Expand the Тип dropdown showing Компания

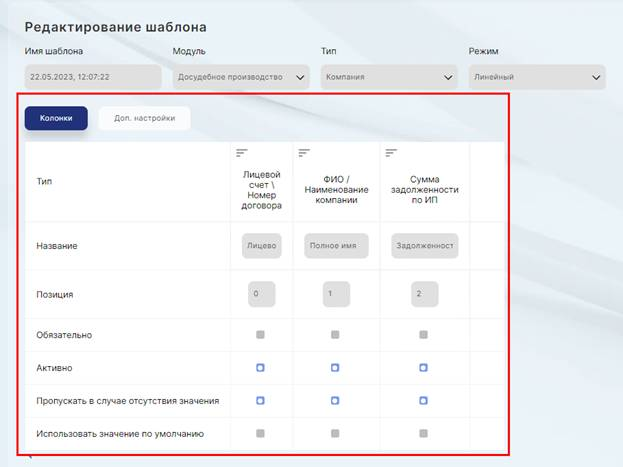point(389,77)
